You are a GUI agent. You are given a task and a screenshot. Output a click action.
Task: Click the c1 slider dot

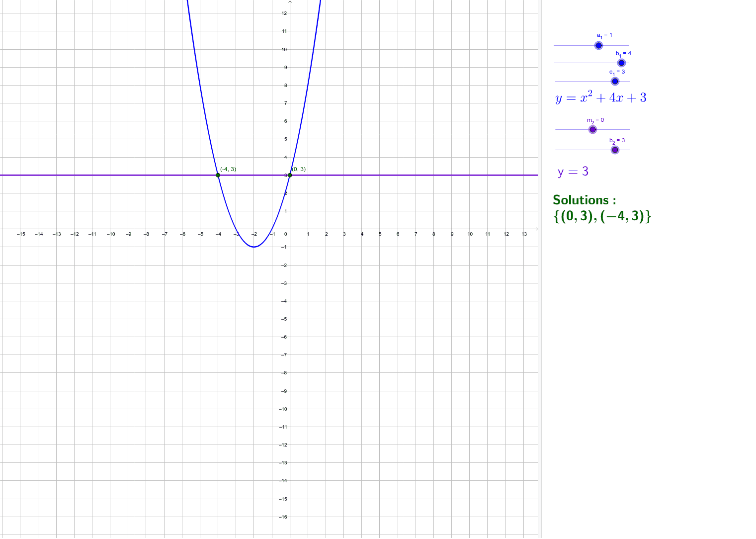tap(615, 81)
